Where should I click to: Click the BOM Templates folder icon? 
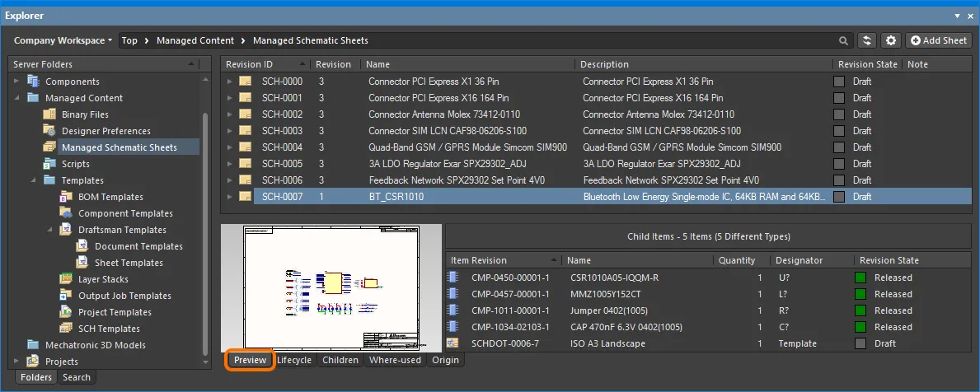pos(66,197)
